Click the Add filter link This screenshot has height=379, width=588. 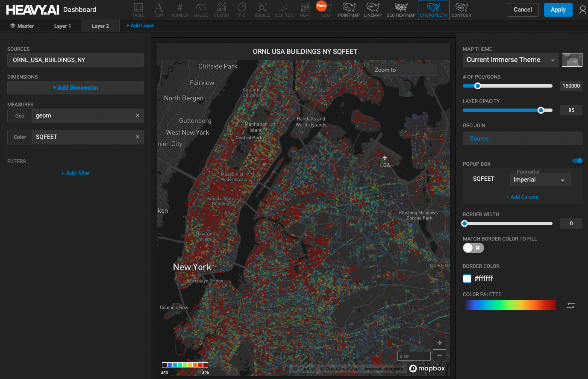click(76, 173)
